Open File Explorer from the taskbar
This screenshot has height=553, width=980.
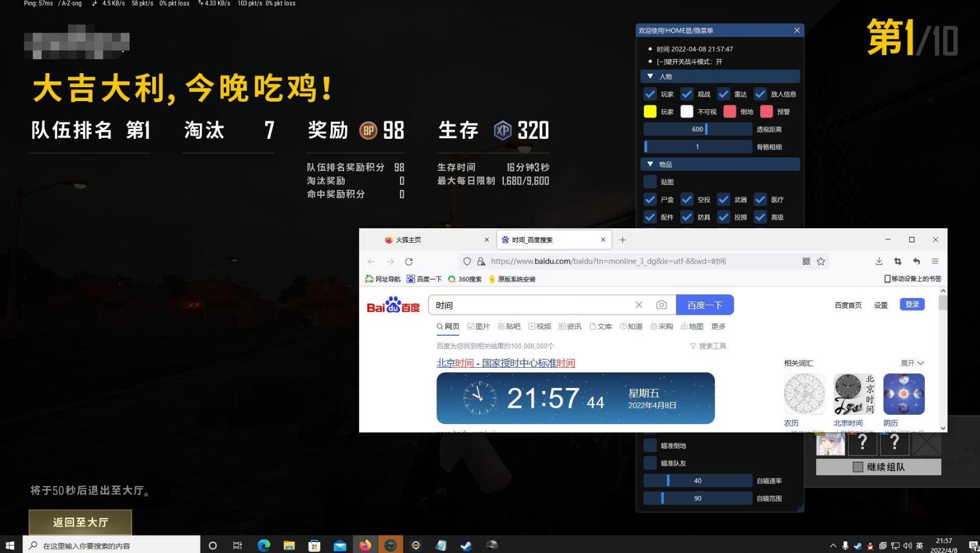click(289, 545)
